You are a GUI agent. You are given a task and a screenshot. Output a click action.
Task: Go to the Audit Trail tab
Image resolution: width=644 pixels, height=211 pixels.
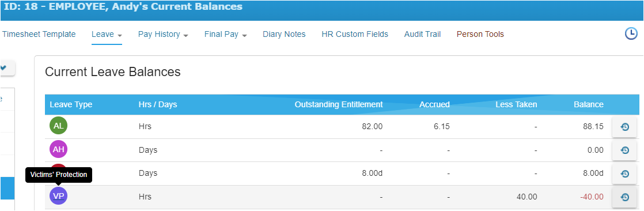(x=422, y=35)
